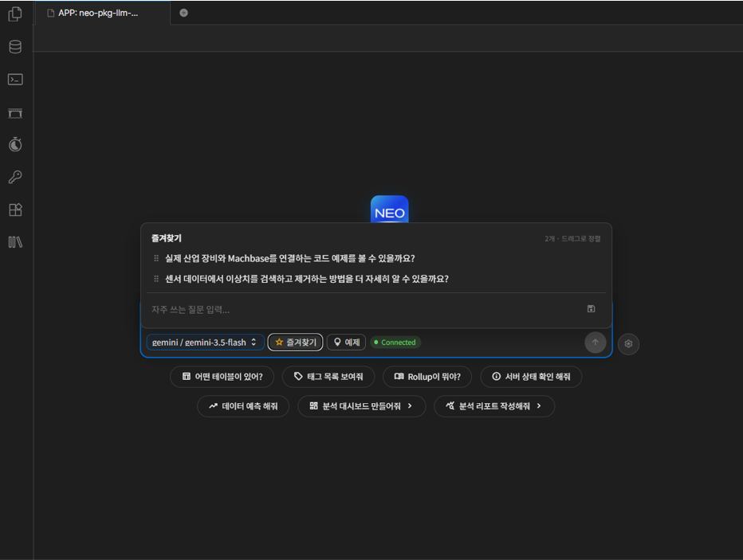Focus the 자주 쓰는 질문 입력 field

pos(365,310)
